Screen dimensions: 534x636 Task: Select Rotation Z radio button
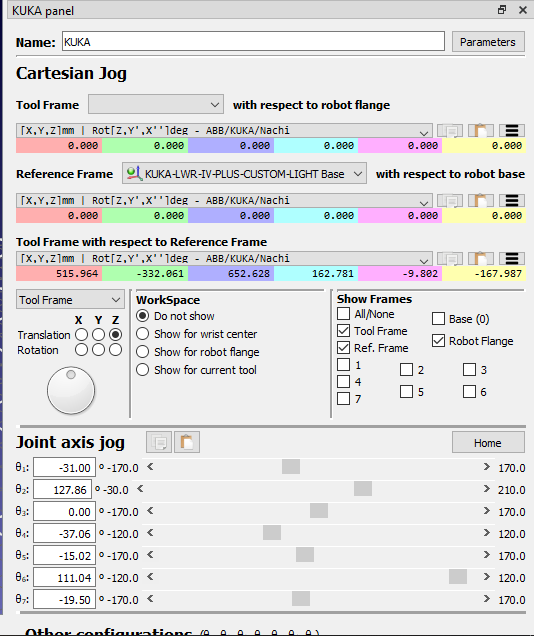(116, 350)
